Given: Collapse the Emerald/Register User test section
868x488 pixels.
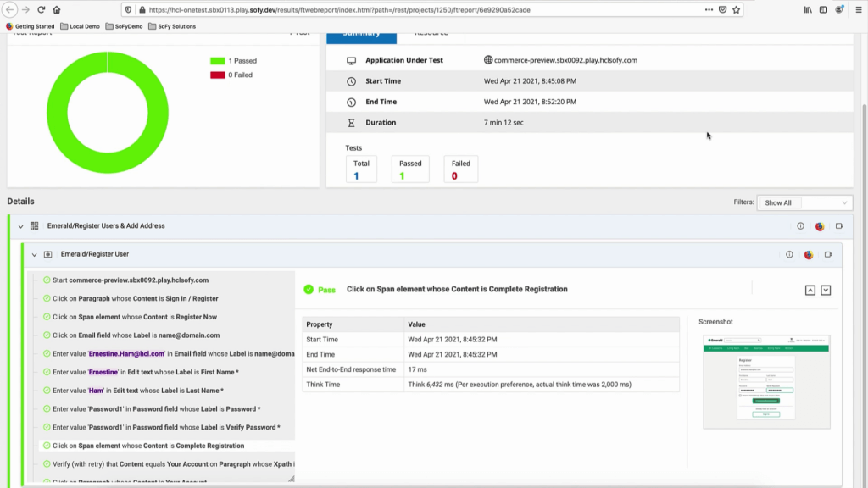Looking at the screenshot, I should (35, 254).
